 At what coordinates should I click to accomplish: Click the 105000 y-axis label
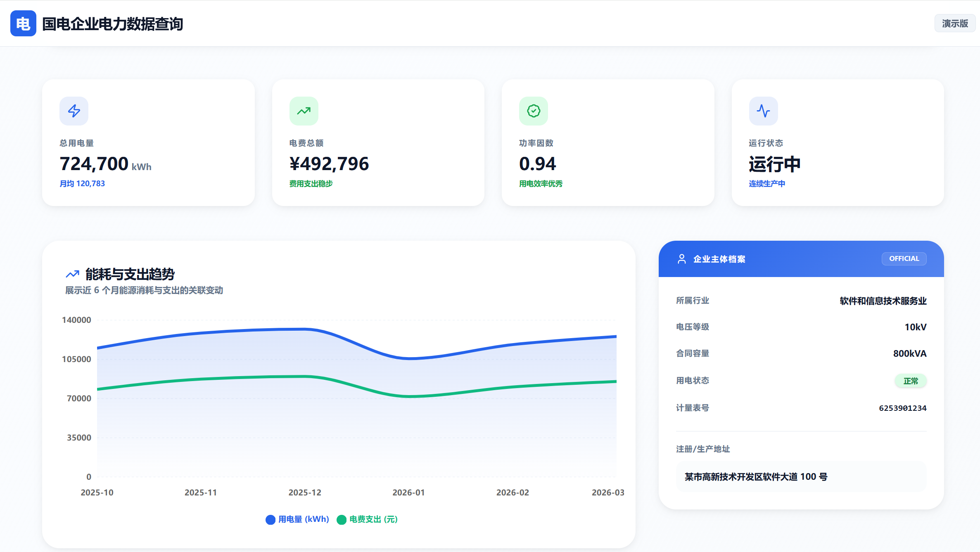pos(76,359)
